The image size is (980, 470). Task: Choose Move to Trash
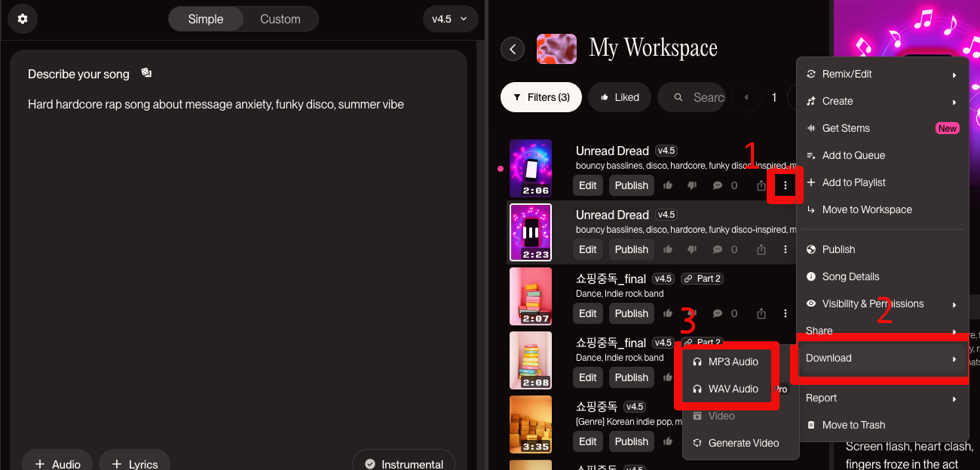click(882, 425)
